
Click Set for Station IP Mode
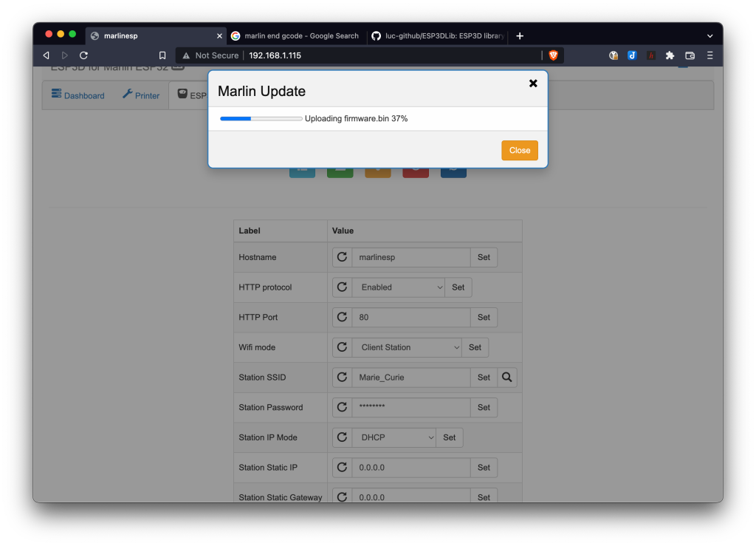coord(450,437)
